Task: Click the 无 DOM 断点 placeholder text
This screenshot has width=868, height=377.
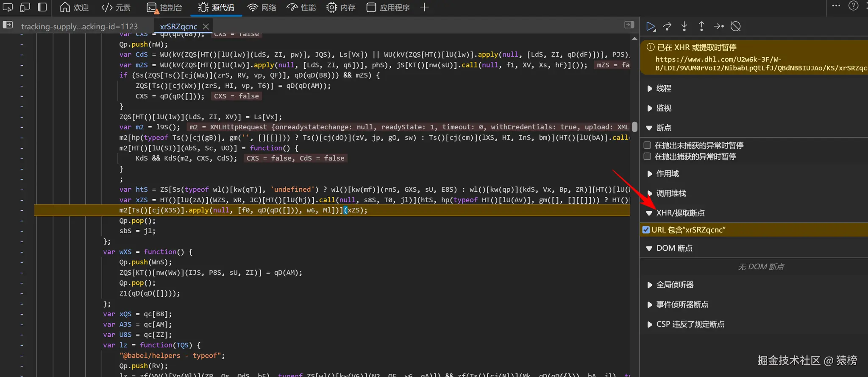Action: [x=761, y=267]
